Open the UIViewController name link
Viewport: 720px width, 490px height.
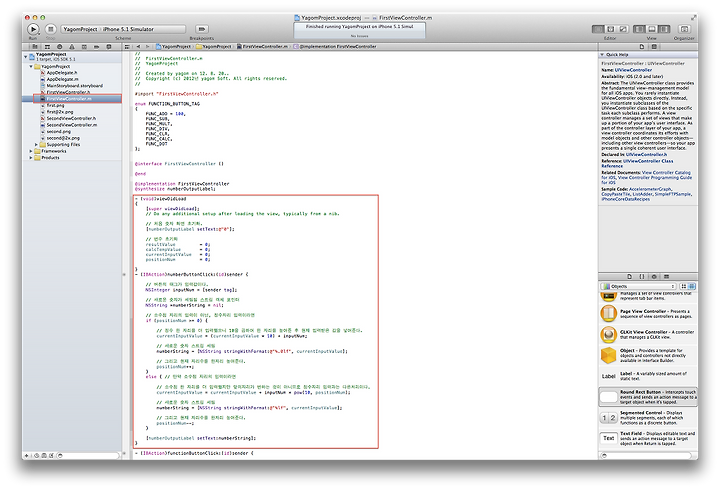coord(633,70)
